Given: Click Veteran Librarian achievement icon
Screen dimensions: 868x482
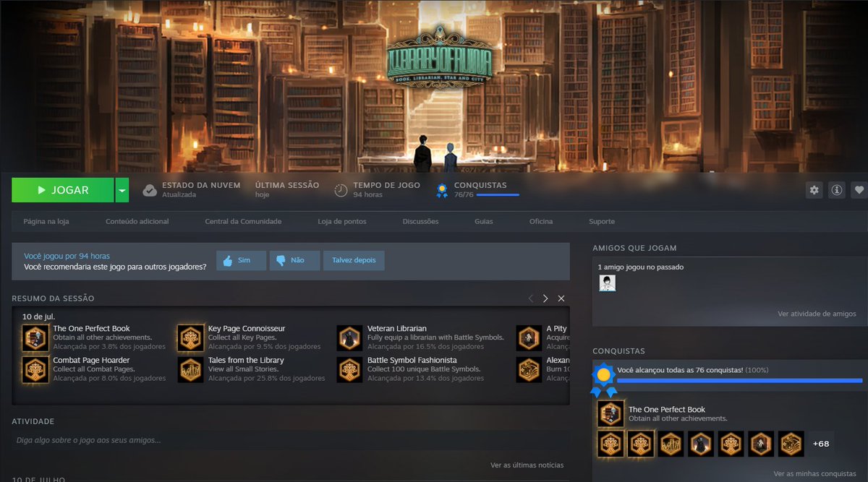Looking at the screenshot, I should click(349, 337).
